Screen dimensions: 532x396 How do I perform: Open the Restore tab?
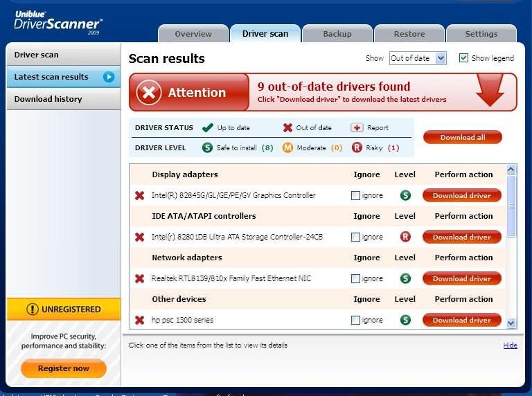[x=409, y=34]
